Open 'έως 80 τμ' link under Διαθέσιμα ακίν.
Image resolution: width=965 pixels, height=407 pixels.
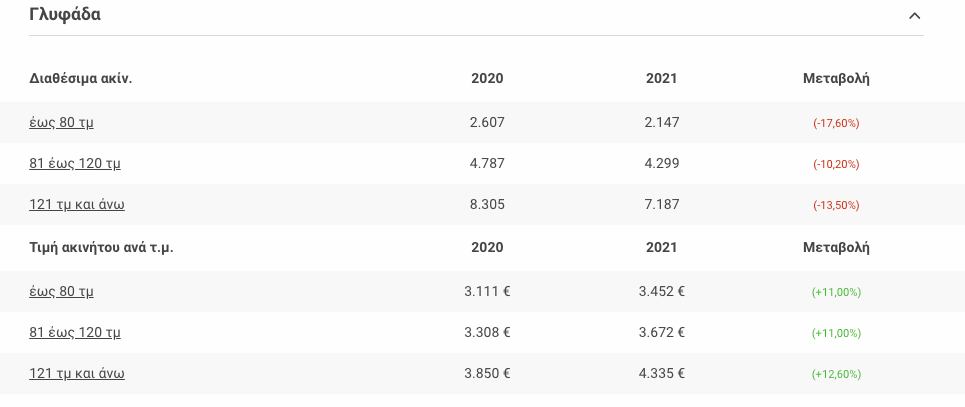pos(62,122)
